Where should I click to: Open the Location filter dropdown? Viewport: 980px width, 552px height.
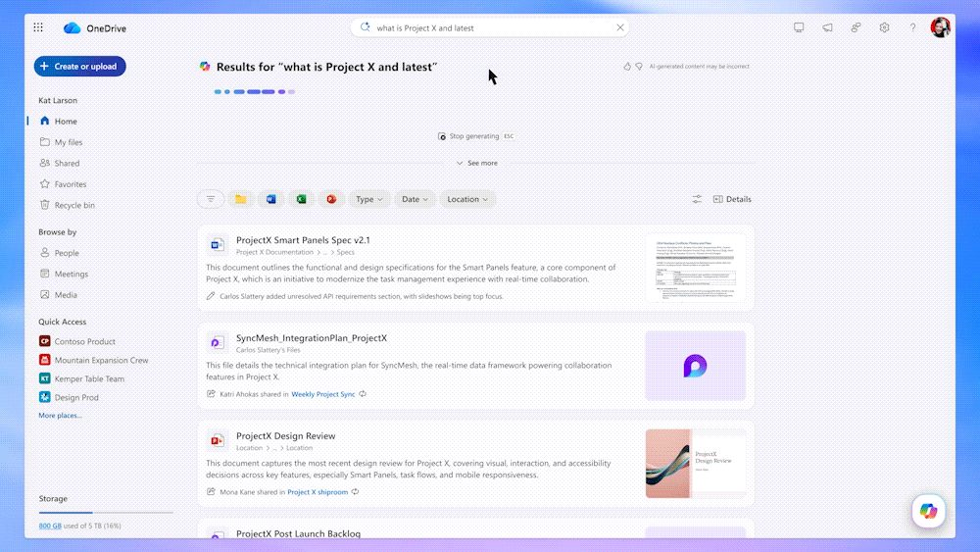(467, 199)
